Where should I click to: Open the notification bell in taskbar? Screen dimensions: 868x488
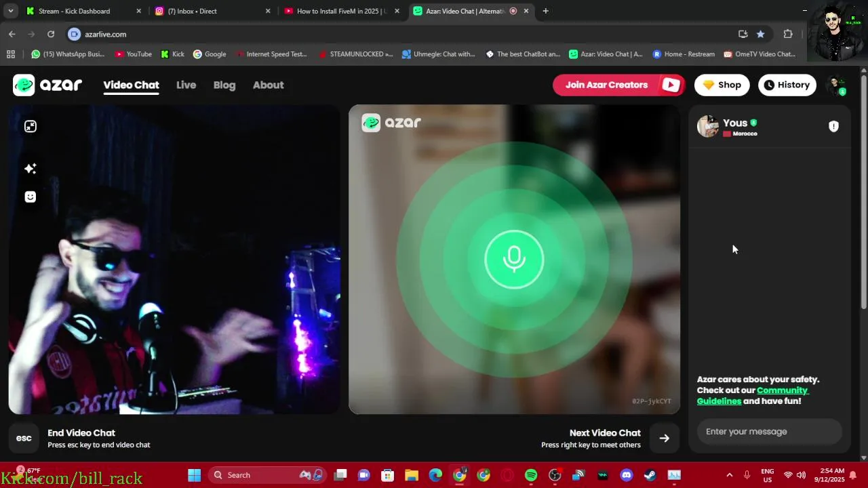[852, 475]
